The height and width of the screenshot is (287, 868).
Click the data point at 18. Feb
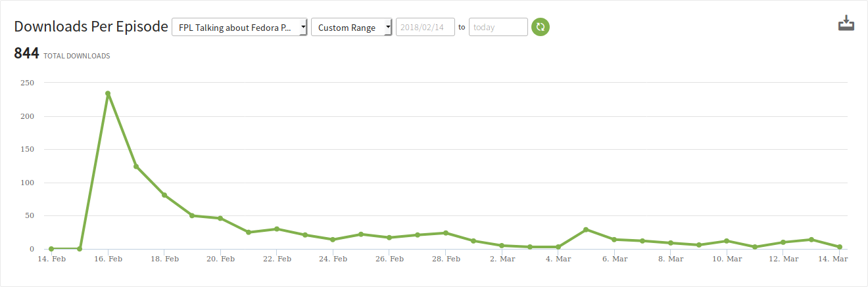(164, 195)
